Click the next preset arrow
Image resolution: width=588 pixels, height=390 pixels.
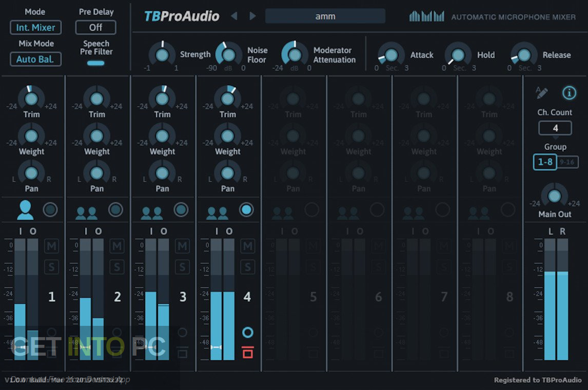click(253, 16)
